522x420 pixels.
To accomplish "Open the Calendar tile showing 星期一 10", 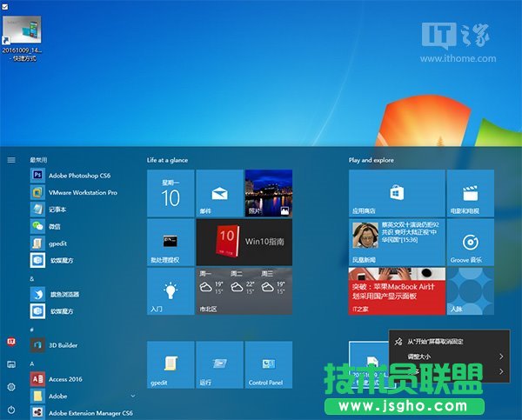I will (171, 193).
